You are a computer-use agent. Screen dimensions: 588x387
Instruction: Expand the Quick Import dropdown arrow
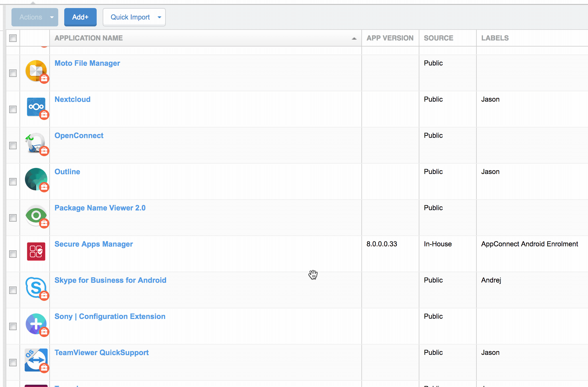pos(159,17)
